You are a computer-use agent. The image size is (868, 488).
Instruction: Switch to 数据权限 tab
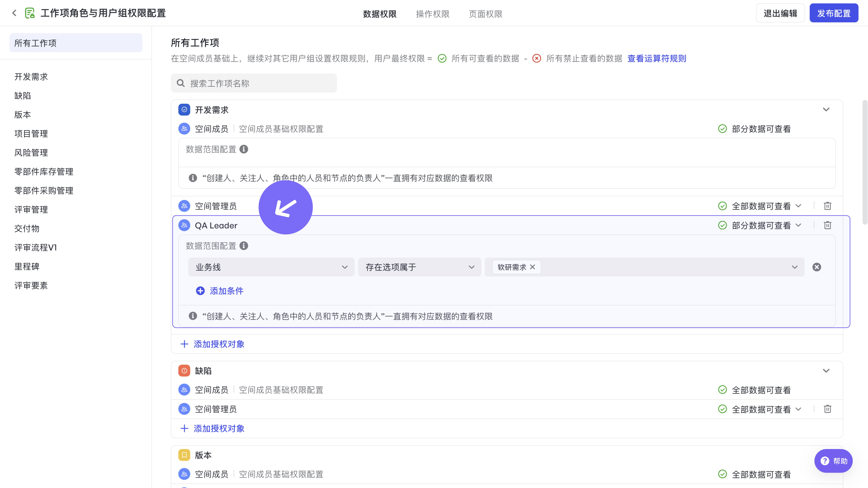[x=380, y=14]
